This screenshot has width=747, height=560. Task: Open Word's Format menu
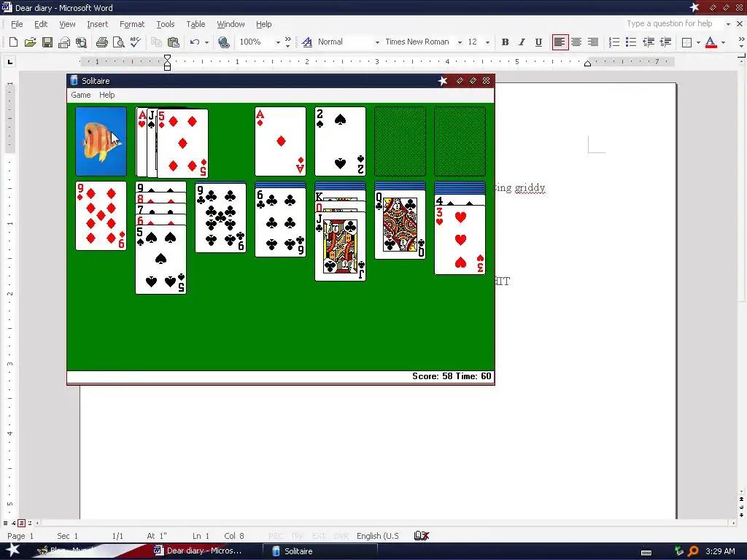point(132,24)
